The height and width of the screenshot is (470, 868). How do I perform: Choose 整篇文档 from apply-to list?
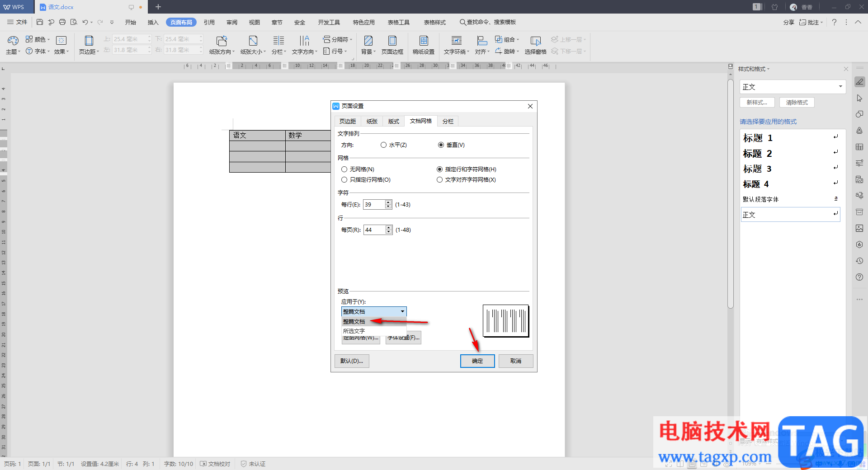click(374, 321)
